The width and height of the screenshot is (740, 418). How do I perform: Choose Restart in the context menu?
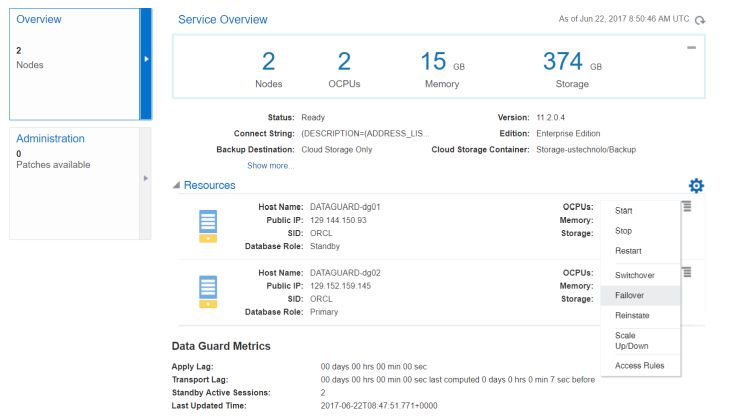click(628, 251)
